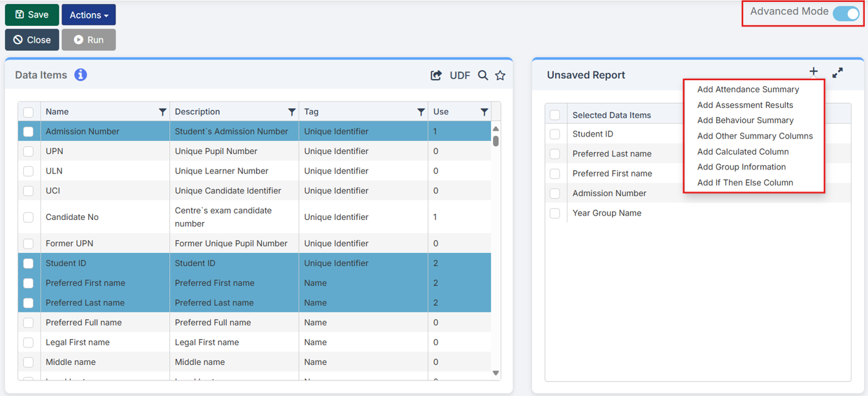
Task: Tick Preferred Last name checkbox in Selected Data Items
Action: coord(555,154)
